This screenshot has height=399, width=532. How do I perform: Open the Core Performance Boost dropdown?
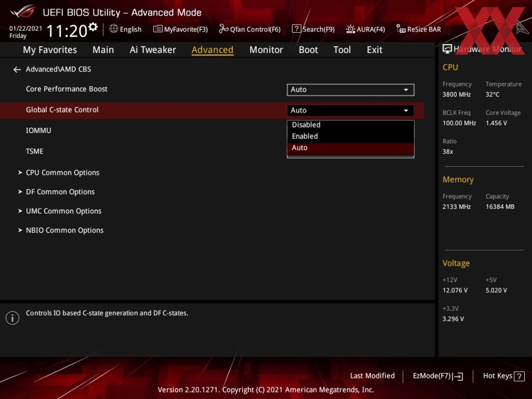[350, 90]
